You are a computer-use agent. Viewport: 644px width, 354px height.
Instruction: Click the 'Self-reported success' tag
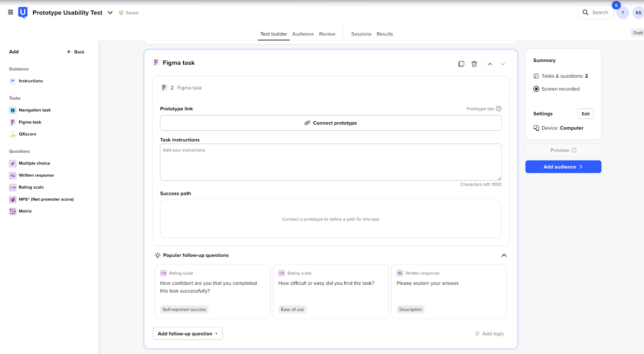tap(184, 309)
